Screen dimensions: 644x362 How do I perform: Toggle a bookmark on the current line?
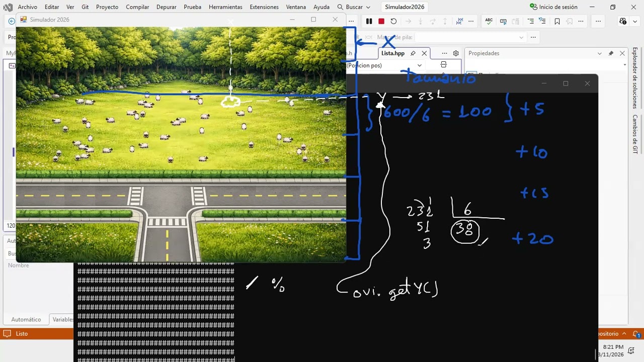pos(557,21)
